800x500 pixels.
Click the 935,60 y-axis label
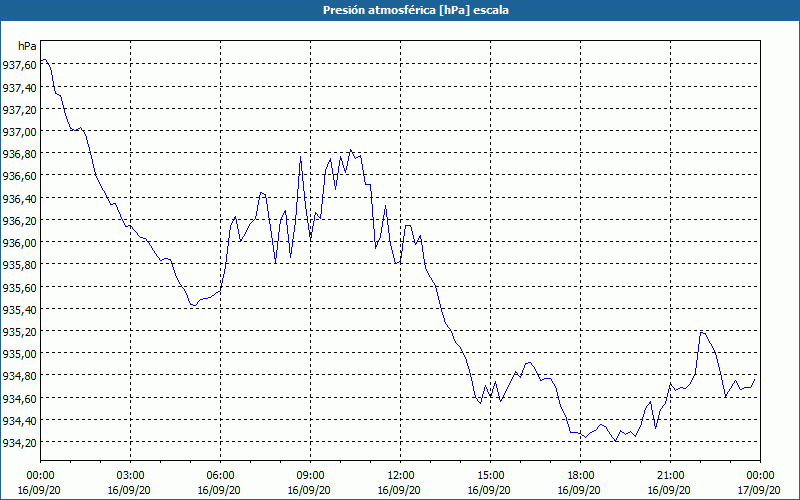click(19, 287)
